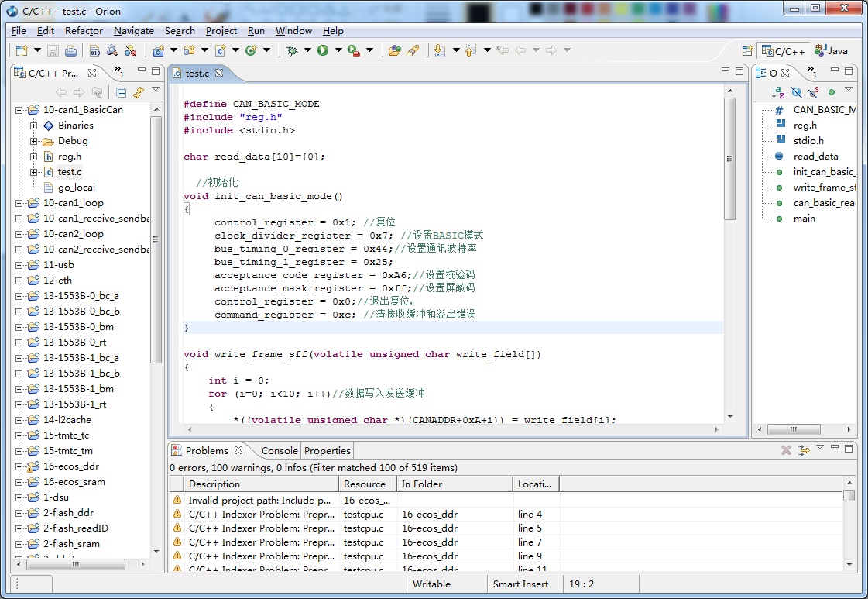
Task: Open the Refactor menu
Action: click(84, 31)
